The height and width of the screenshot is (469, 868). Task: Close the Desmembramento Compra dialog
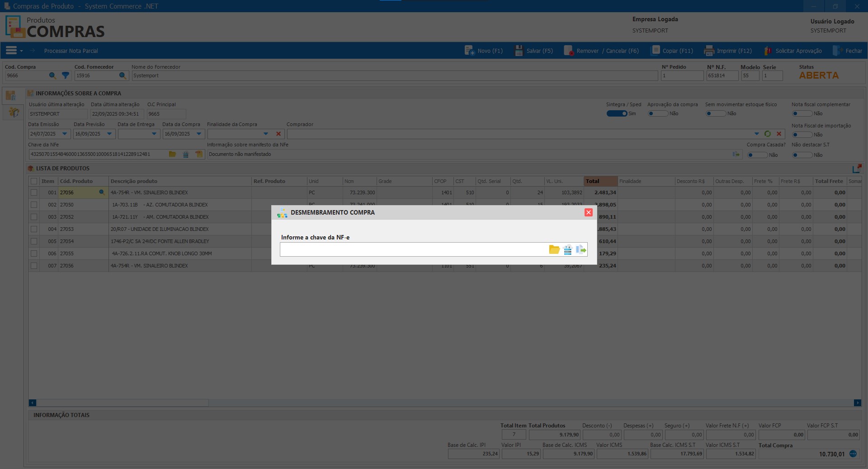pos(588,212)
